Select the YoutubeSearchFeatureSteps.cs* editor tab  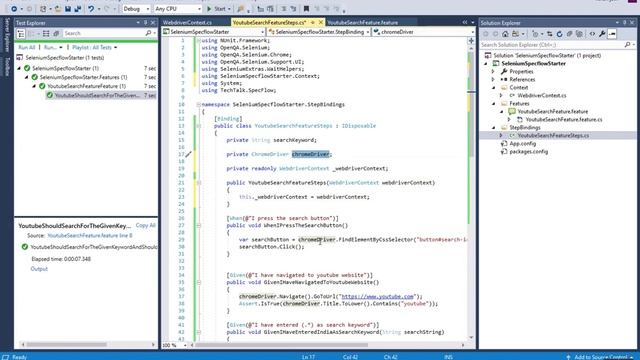269,22
